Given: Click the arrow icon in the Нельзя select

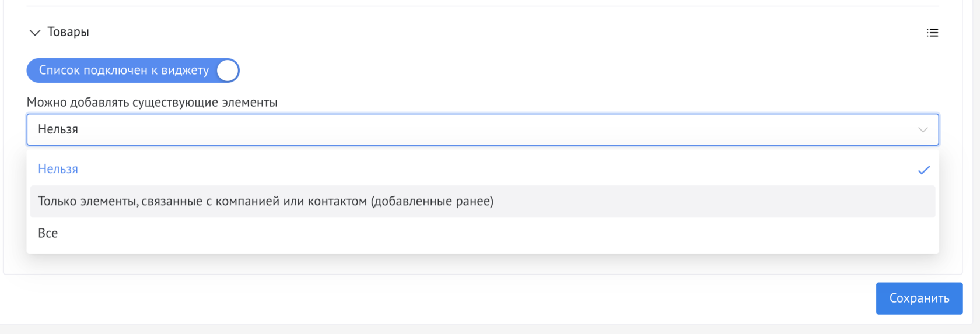Looking at the screenshot, I should click(x=923, y=129).
